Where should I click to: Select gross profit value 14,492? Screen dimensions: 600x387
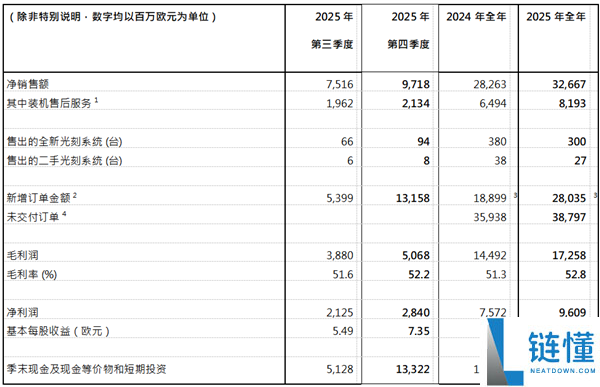(x=490, y=255)
